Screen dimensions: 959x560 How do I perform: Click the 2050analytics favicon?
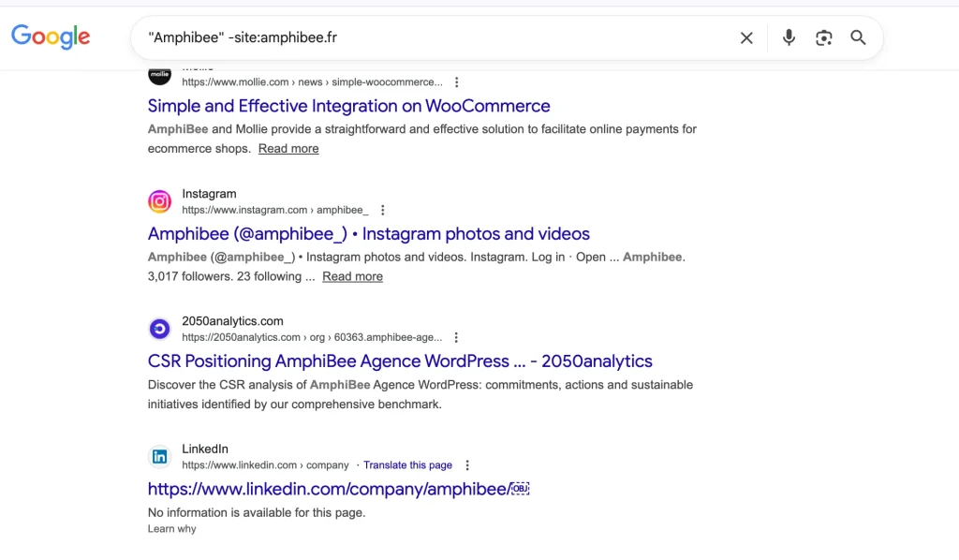click(159, 329)
